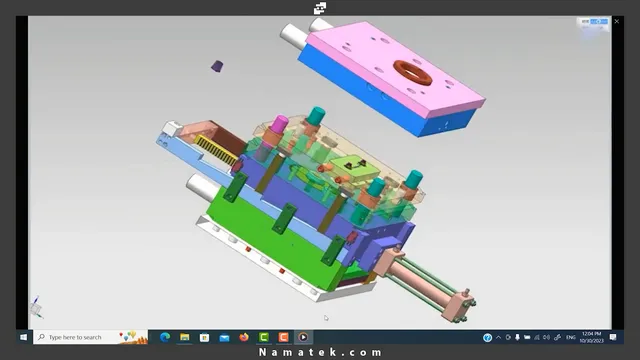Open File Explorer from the taskbar
Image resolution: width=640 pixels, height=360 pixels.
coord(184,337)
